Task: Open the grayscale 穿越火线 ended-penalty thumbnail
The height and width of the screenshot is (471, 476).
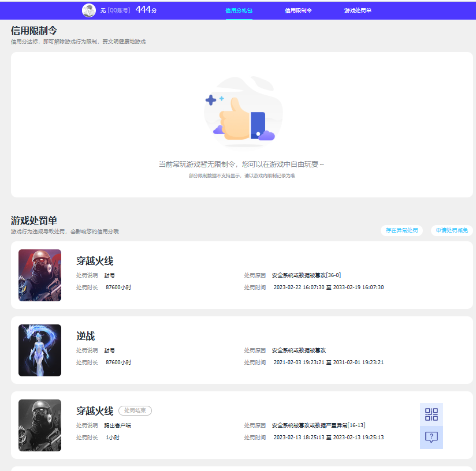Action: click(40, 425)
